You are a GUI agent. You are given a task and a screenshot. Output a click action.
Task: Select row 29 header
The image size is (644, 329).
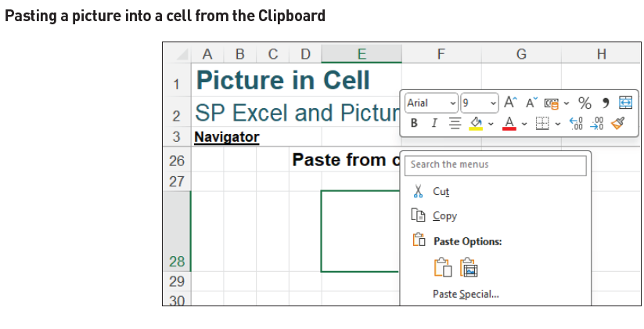(x=177, y=281)
